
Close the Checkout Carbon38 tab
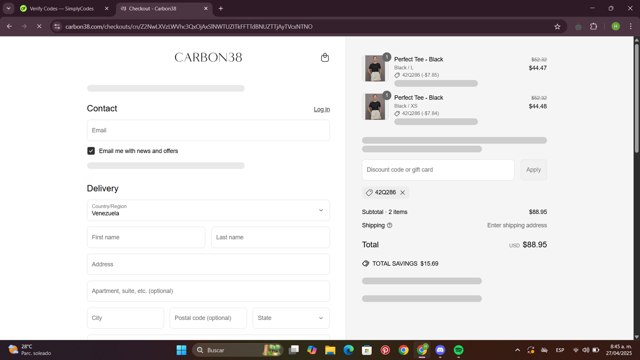[x=206, y=8]
